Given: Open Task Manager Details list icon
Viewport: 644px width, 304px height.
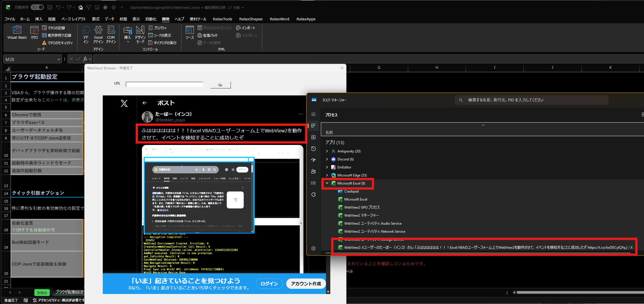Looking at the screenshot, I should (313, 183).
